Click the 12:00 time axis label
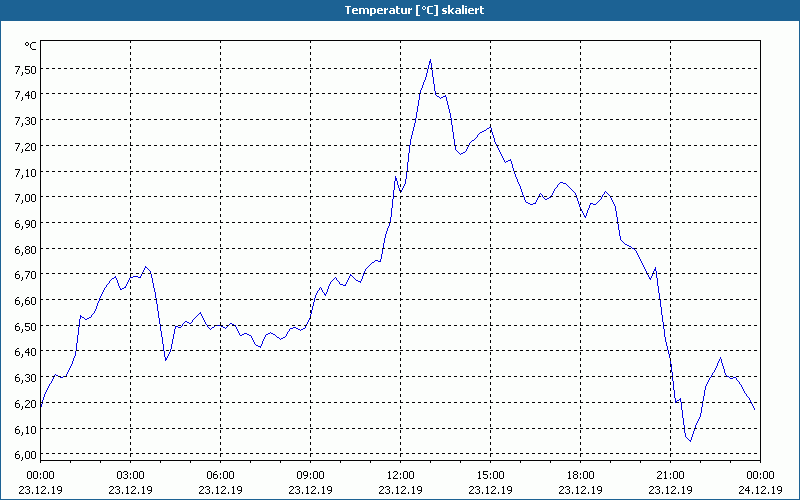800x500 pixels. (401, 476)
